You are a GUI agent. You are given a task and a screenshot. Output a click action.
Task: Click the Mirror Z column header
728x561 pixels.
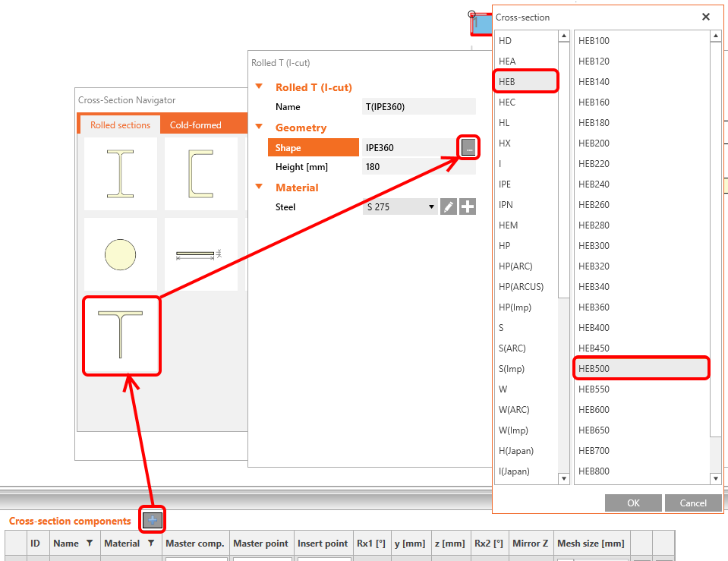[530, 543]
